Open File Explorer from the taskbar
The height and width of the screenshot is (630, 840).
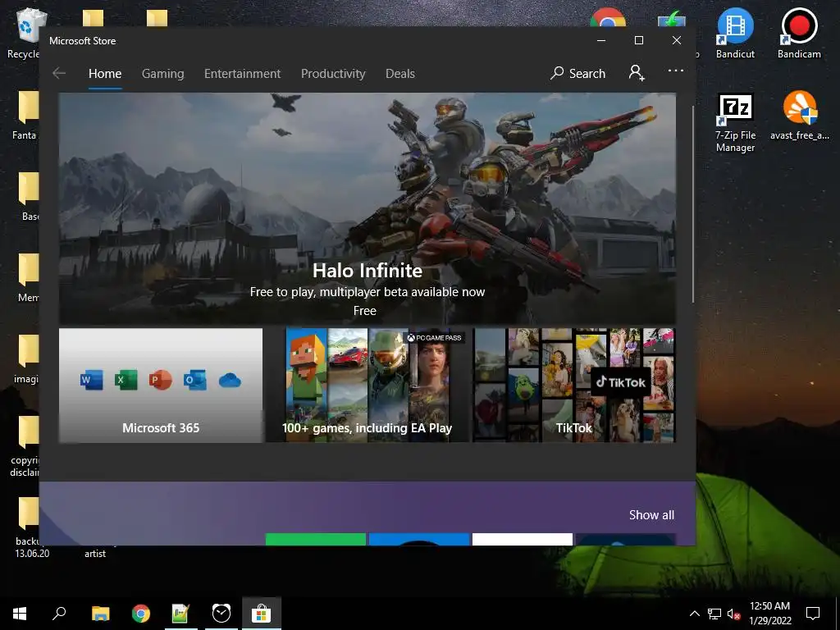pyautogui.click(x=100, y=614)
